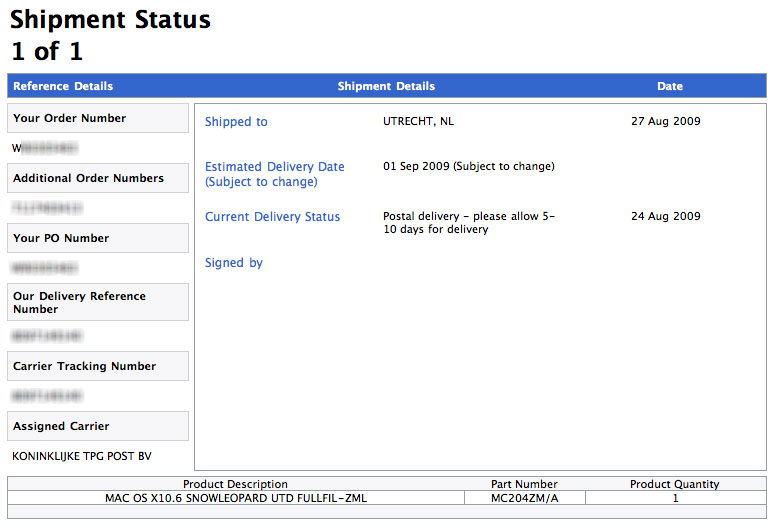The height and width of the screenshot is (527, 773).
Task: Click the 24 Aug 2009 date
Action: click(666, 216)
